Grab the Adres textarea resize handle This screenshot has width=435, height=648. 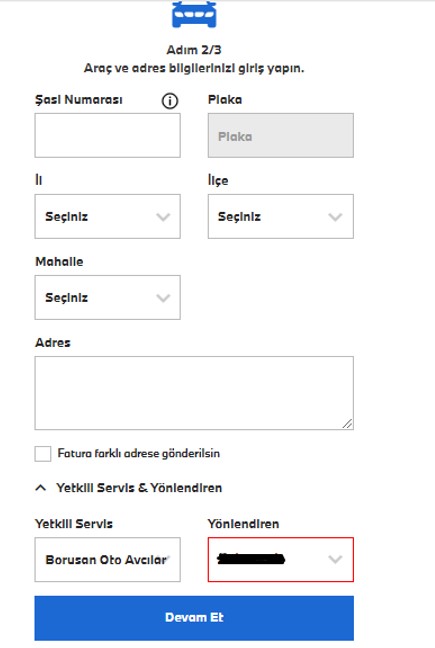(x=347, y=424)
